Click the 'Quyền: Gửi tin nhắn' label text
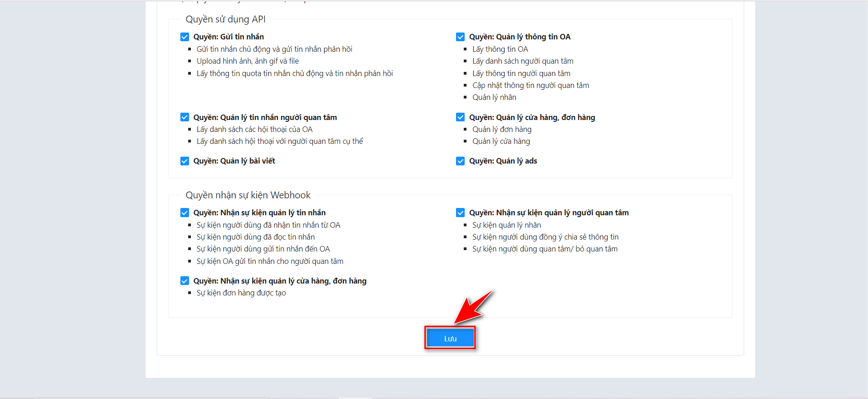The height and width of the screenshot is (399, 868). click(x=228, y=37)
